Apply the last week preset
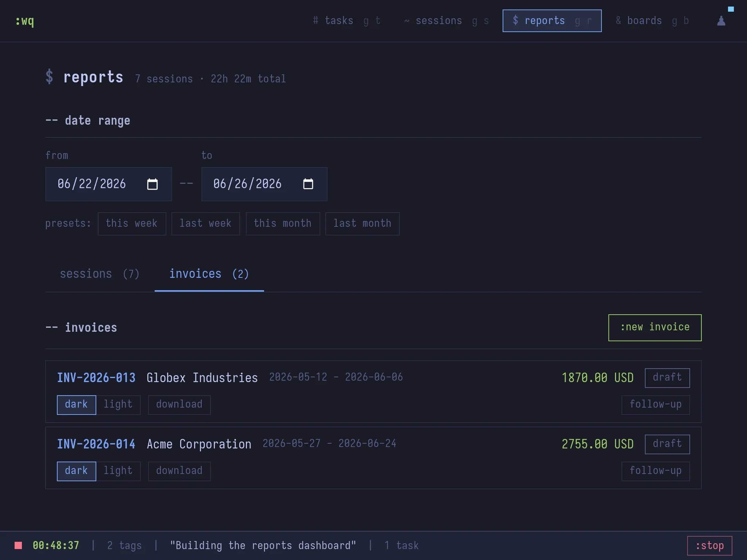The height and width of the screenshot is (560, 747). point(206,223)
